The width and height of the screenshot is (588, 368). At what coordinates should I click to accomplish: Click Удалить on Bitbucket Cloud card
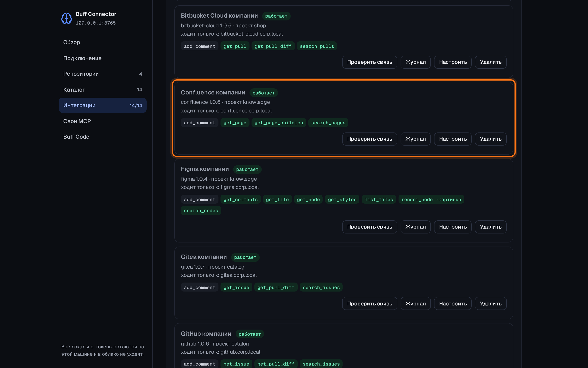491,62
